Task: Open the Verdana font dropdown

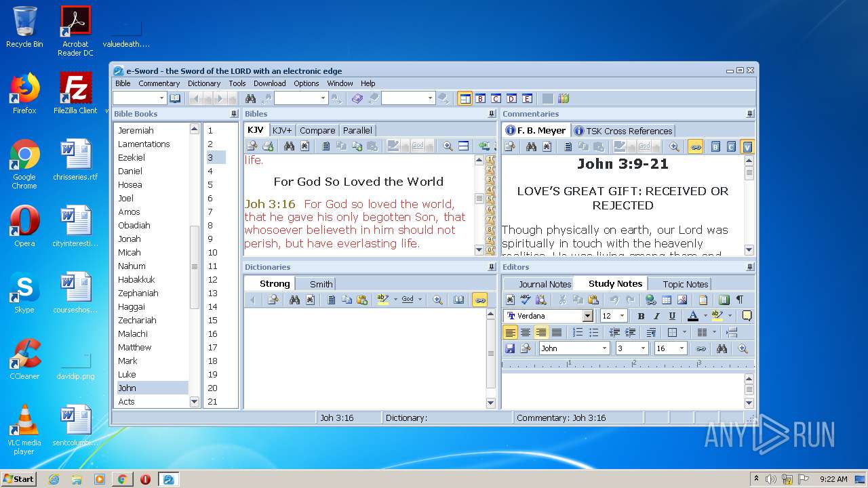Action: pyautogui.click(x=588, y=316)
